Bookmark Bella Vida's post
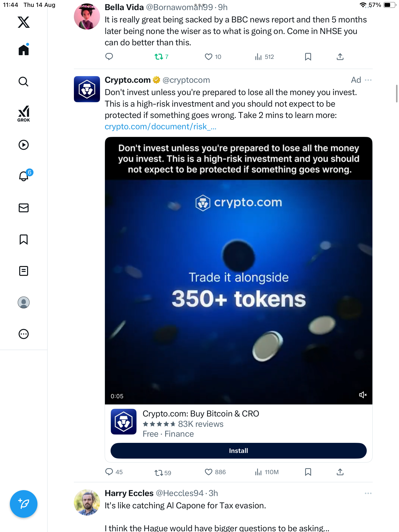Screen dimensions: 399x532 click(x=308, y=57)
